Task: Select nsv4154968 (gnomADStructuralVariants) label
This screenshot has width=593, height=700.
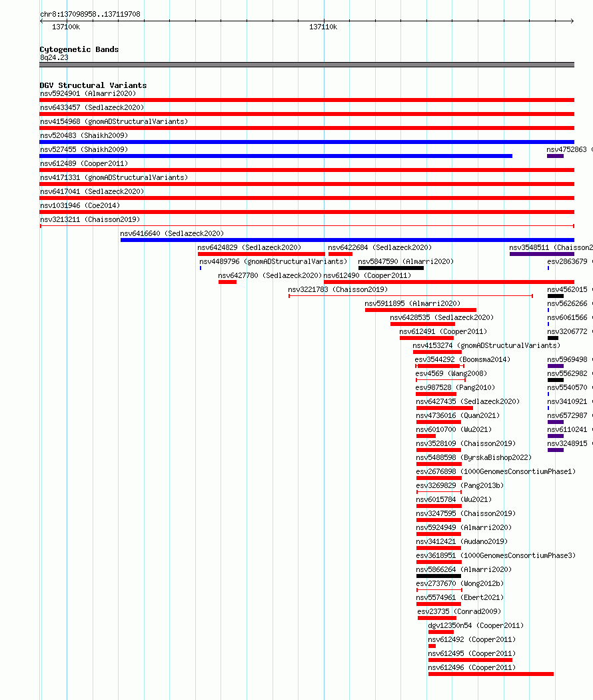Action: (x=114, y=121)
